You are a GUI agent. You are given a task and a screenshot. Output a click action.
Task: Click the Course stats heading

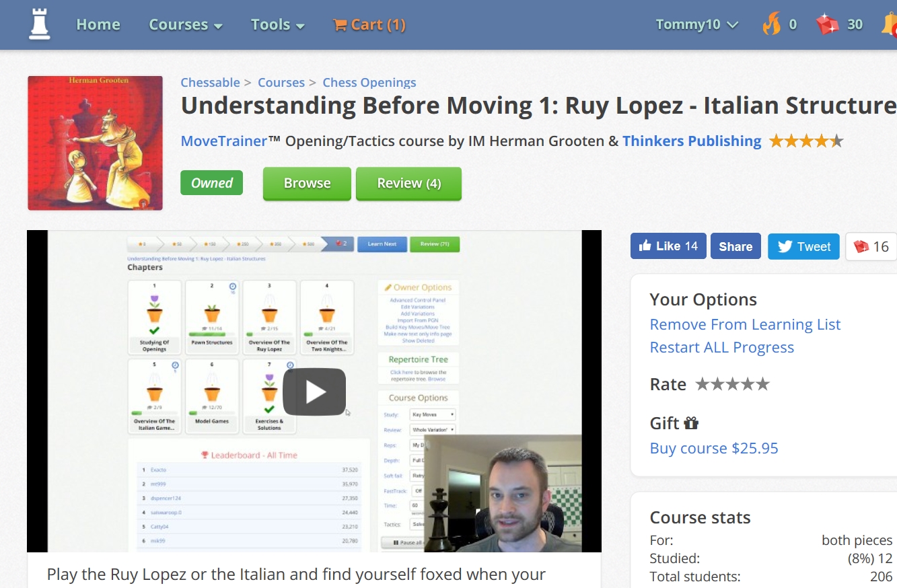(700, 517)
